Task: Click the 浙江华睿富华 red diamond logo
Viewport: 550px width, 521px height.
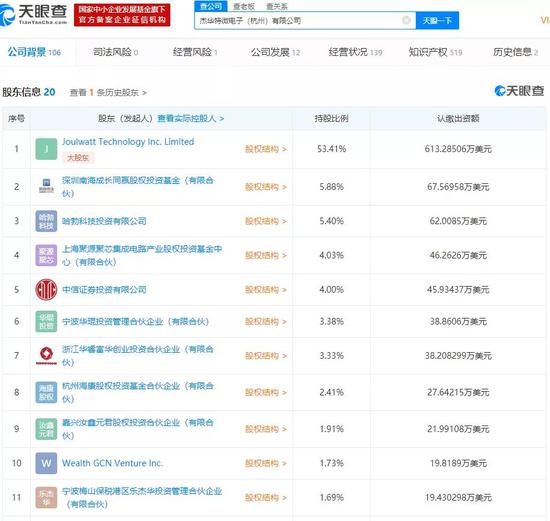Action: 46,355
